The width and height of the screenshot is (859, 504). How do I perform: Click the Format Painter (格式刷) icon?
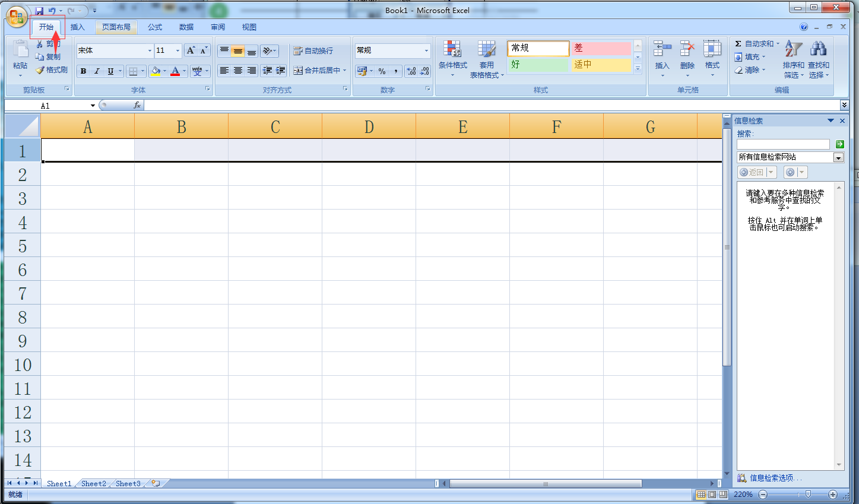(40, 70)
